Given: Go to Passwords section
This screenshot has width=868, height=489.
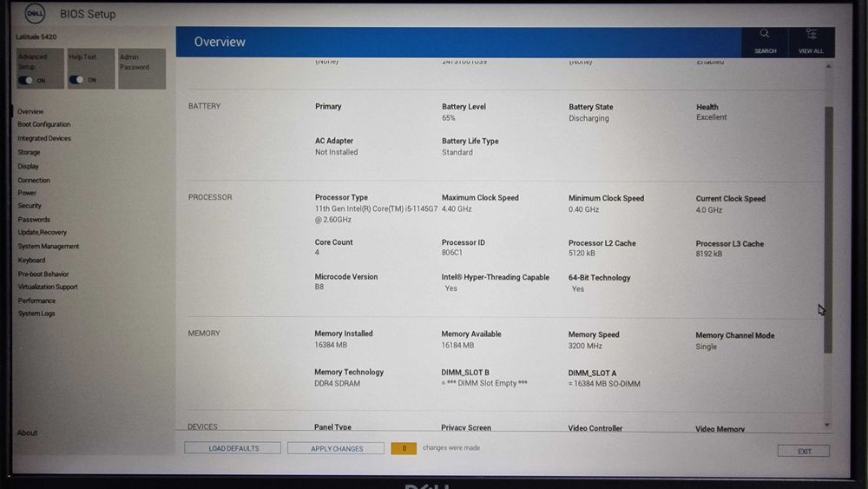Looking at the screenshot, I should 34,219.
